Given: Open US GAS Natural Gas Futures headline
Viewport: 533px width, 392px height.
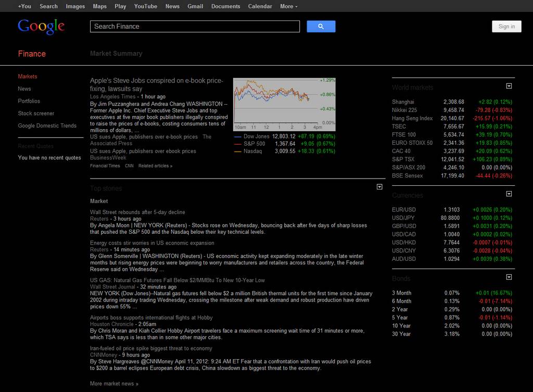Looking at the screenshot, I should pyautogui.click(x=177, y=281).
